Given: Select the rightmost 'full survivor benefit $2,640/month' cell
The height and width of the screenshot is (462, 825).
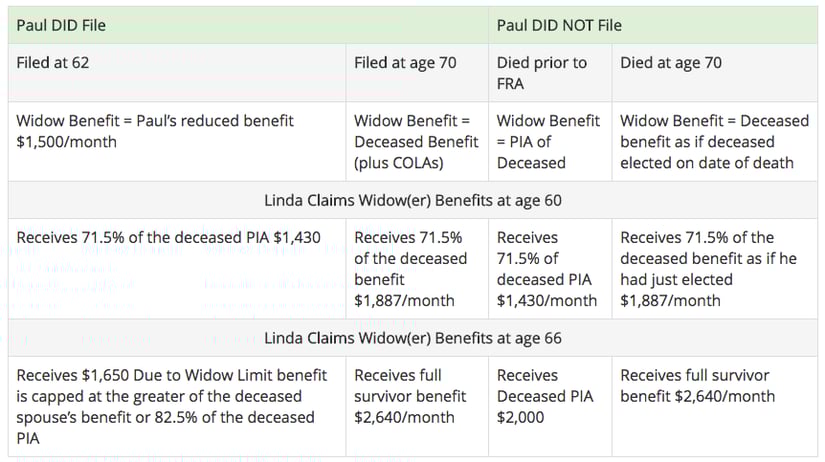Looking at the screenshot, I should pos(715,406).
